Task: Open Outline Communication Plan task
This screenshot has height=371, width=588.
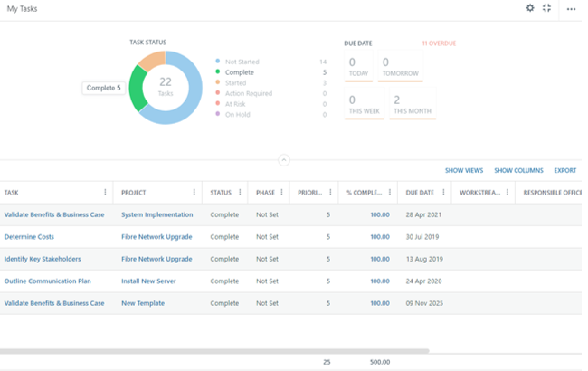Action: tap(48, 281)
